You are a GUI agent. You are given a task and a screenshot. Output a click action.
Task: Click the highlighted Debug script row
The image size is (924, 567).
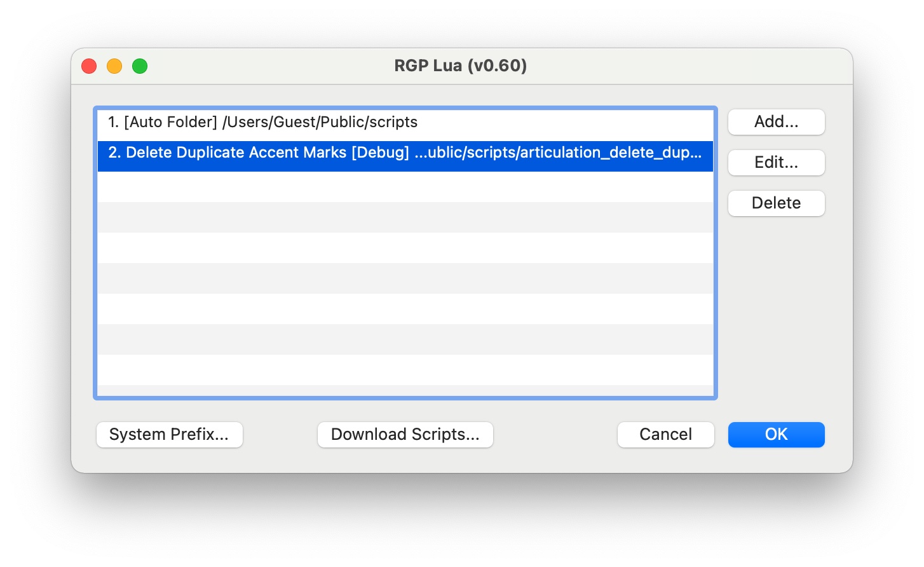coord(405,153)
